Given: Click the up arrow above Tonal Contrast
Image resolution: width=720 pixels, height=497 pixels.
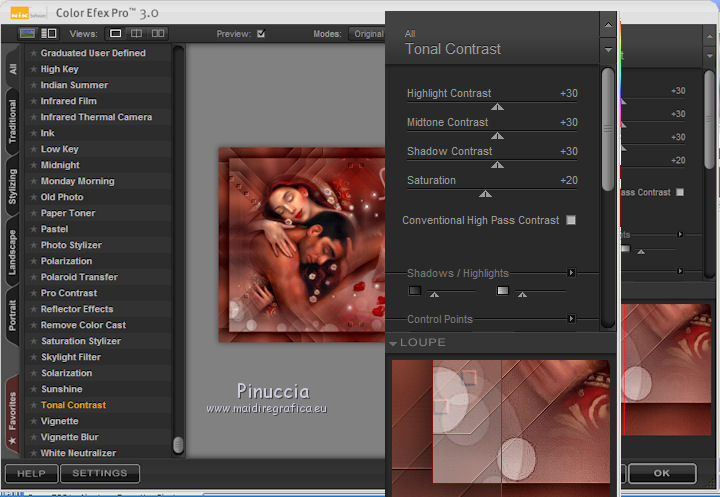Looking at the screenshot, I should click(608, 25).
